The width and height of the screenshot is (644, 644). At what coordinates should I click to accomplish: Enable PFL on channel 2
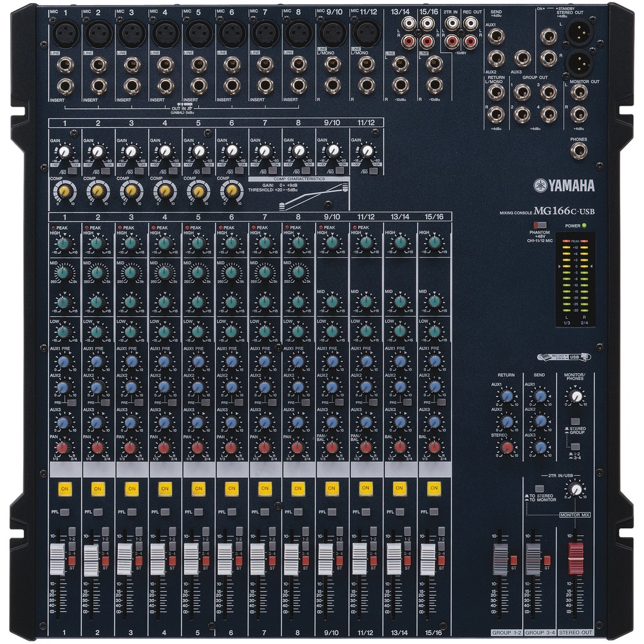pos(98,512)
